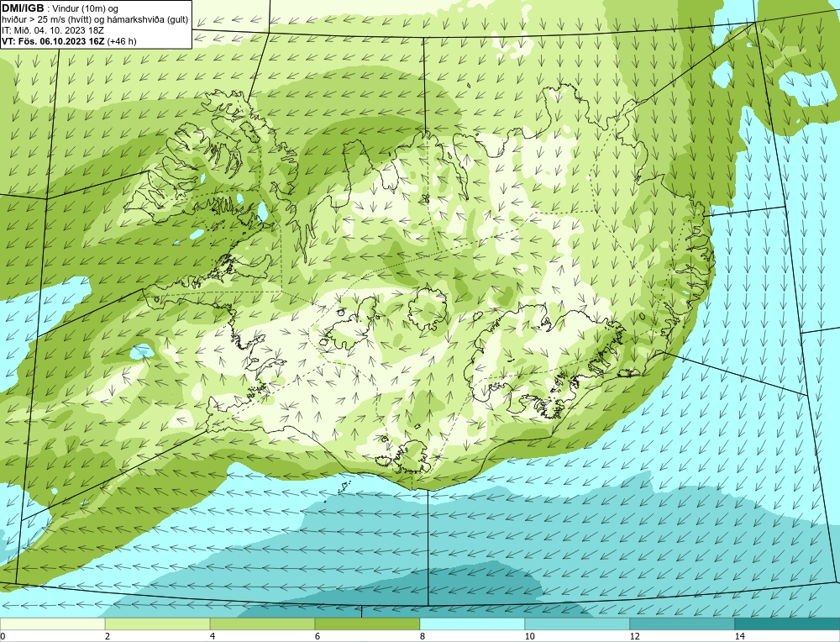Click the 0–2 m/s pale yellow legend swatch
The height and width of the screenshot is (642, 840).
(52, 624)
